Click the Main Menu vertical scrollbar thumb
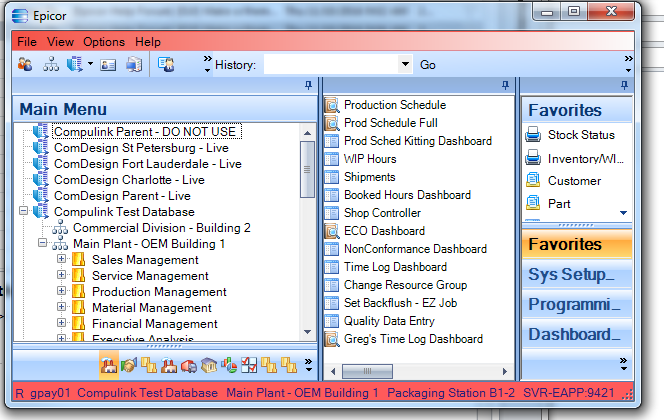The image size is (664, 420). 307,170
